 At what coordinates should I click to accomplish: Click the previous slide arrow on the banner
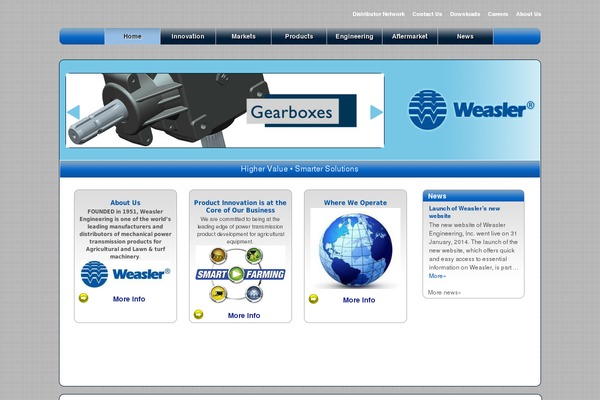click(x=73, y=112)
